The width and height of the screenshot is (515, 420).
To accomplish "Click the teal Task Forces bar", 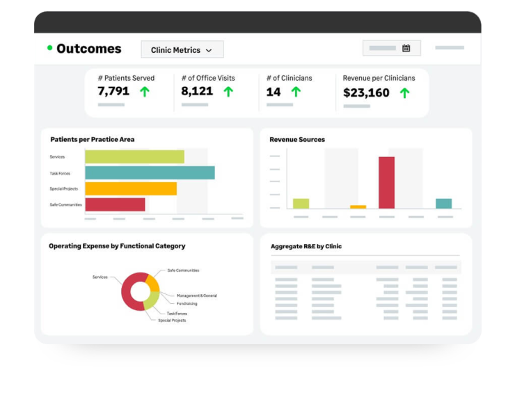I will 150,173.
